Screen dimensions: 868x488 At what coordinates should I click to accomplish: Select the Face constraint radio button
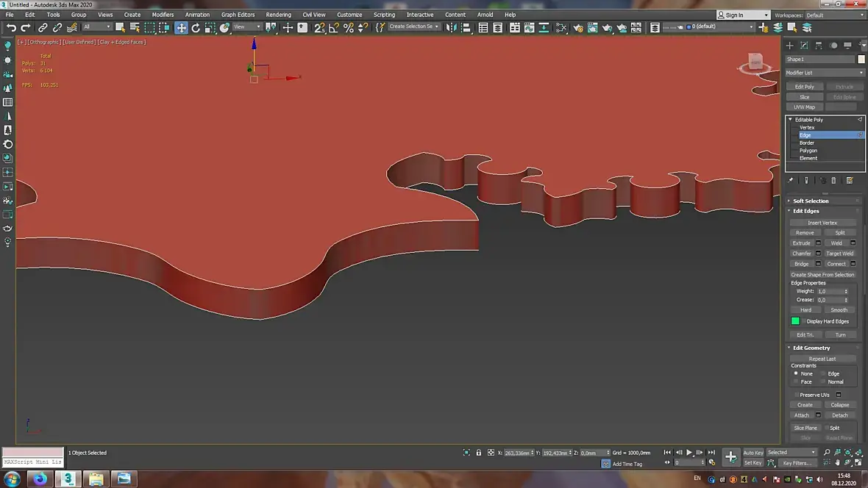pyautogui.click(x=796, y=381)
